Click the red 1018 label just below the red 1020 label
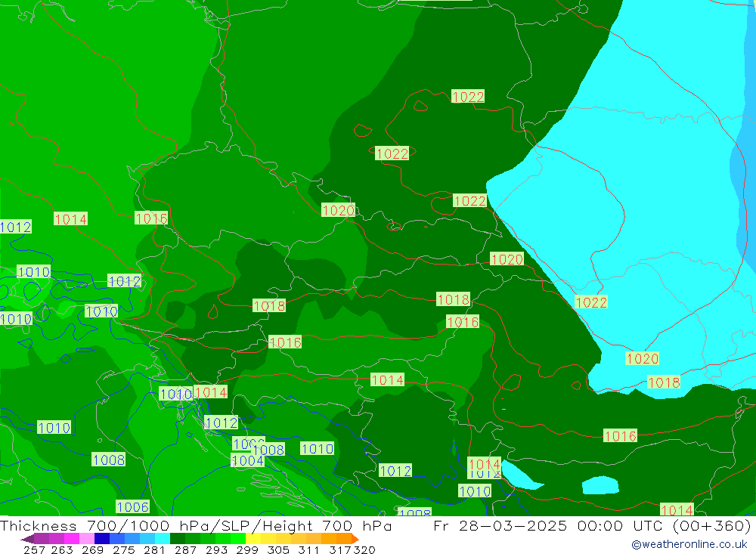The width and height of the screenshot is (756, 554). pos(664,382)
